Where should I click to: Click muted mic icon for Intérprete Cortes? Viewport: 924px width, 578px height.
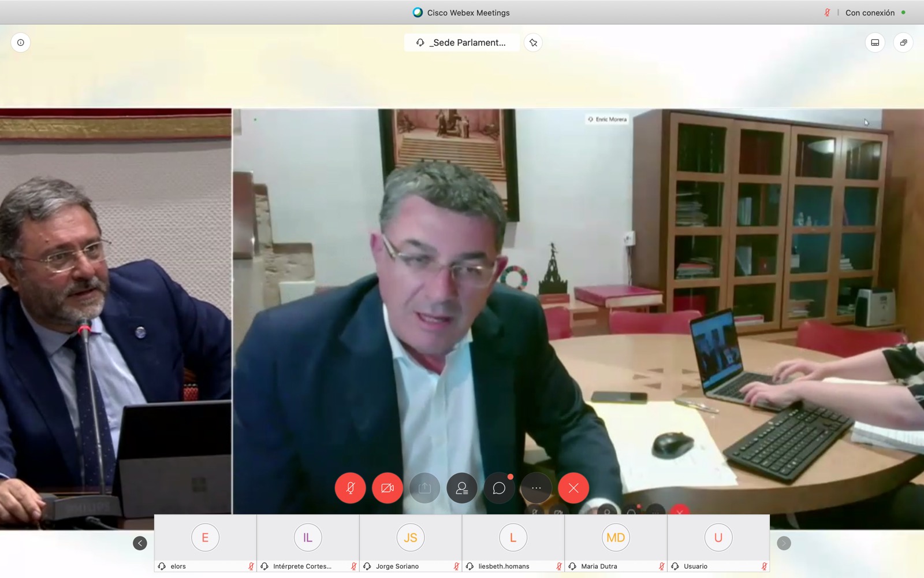tap(354, 566)
